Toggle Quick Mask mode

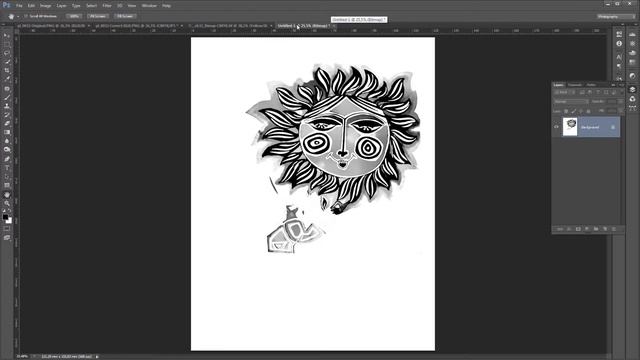(7, 229)
